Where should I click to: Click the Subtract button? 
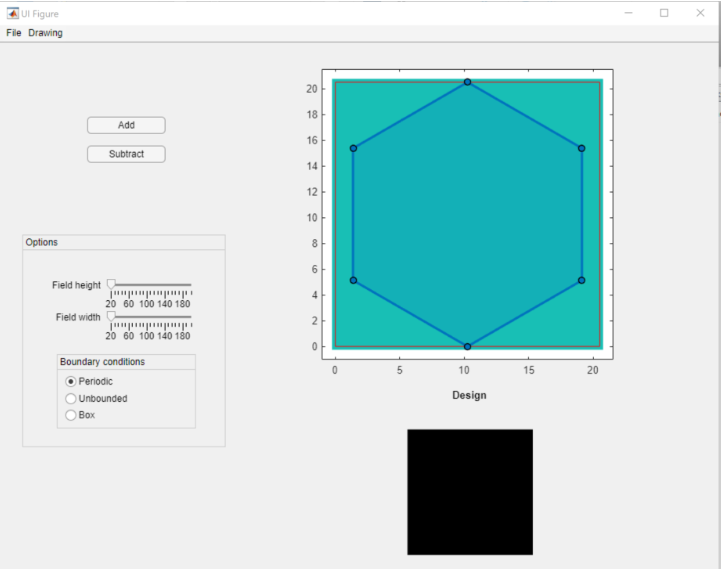click(126, 154)
